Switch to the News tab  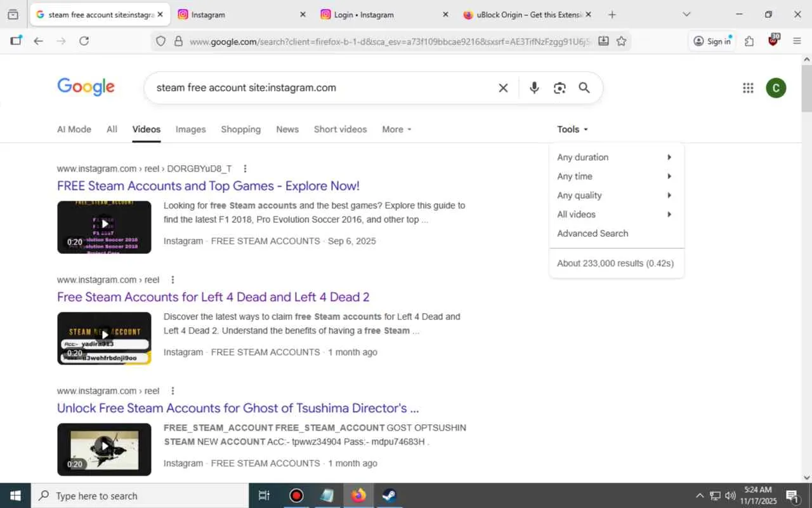click(287, 130)
